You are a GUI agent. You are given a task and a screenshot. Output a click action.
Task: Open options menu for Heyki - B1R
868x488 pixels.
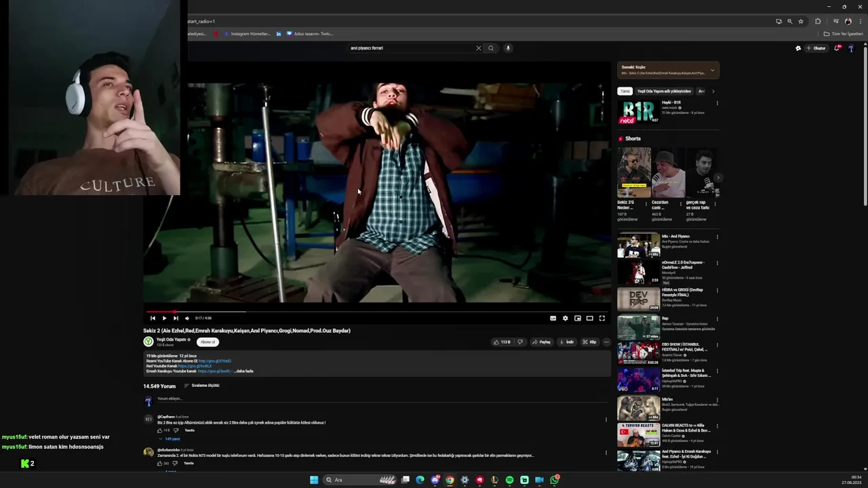coord(717,103)
